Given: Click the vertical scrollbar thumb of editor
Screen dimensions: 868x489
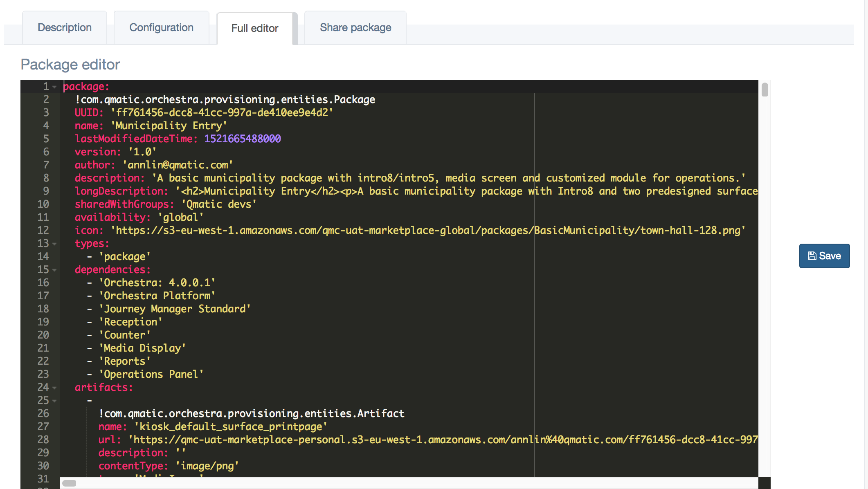Looking at the screenshot, I should click(765, 90).
